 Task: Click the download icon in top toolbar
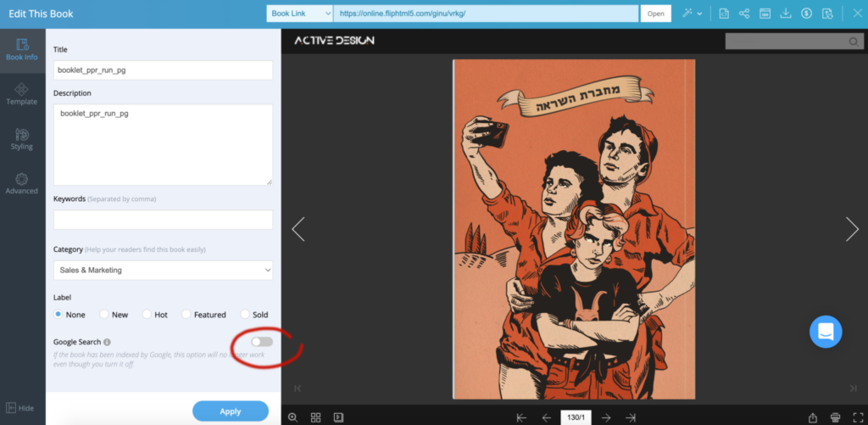pyautogui.click(x=786, y=14)
